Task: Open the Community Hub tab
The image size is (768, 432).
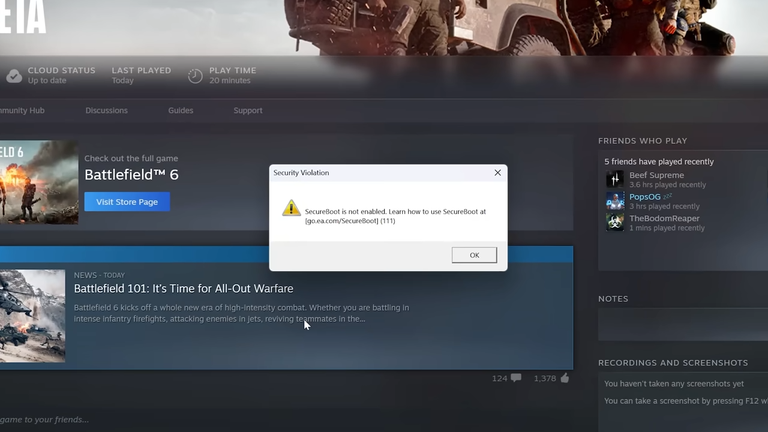Action: [22, 111]
